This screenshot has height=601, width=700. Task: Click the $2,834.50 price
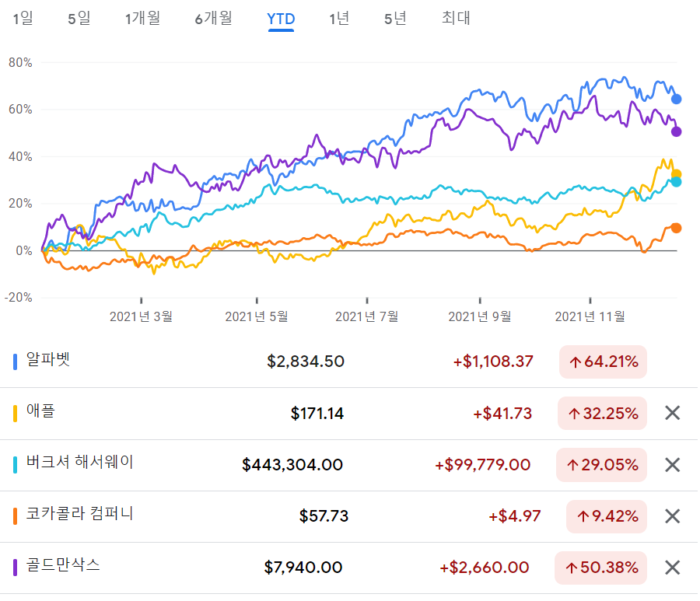point(306,362)
